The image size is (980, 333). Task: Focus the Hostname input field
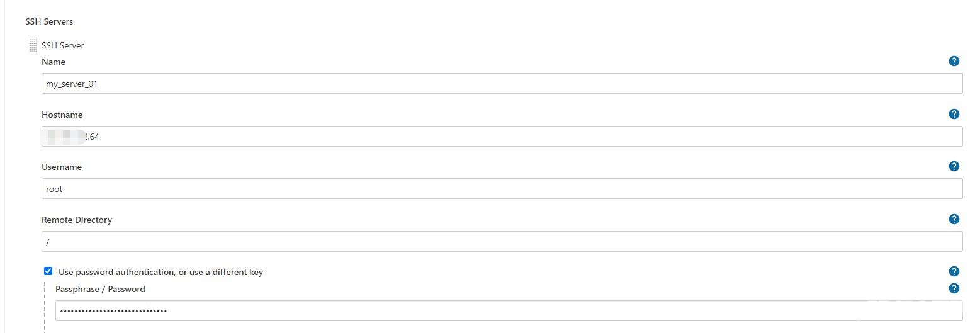click(501, 137)
